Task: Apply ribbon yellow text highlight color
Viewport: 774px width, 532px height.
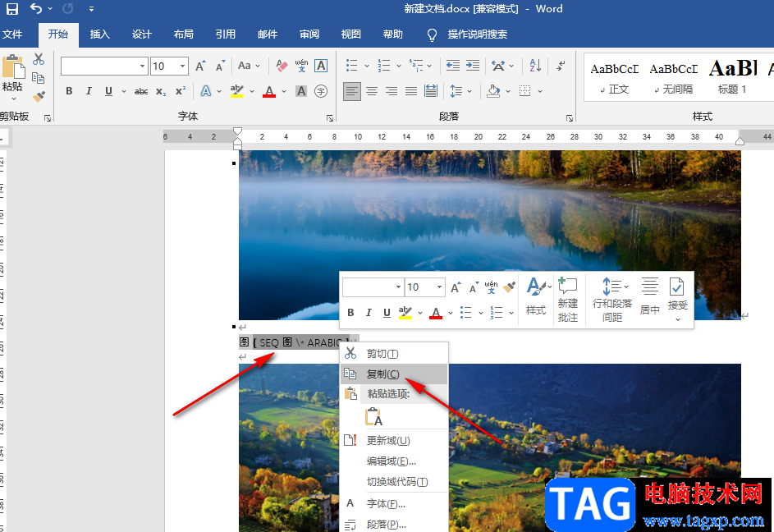Action: [237, 91]
